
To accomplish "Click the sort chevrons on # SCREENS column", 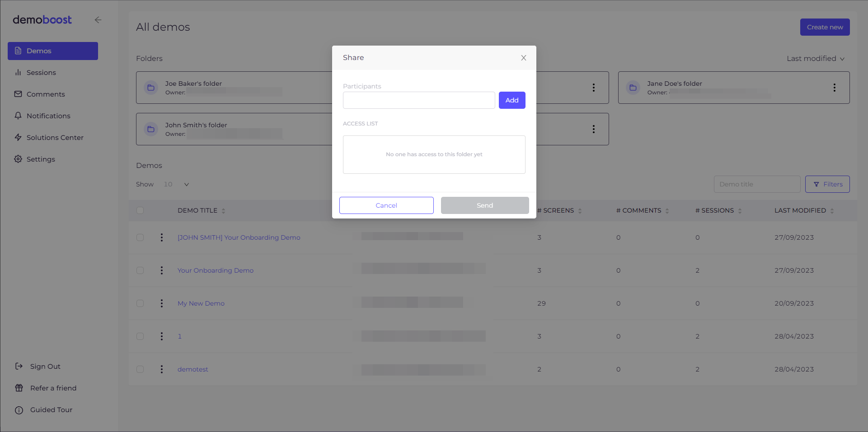I will [x=580, y=210].
